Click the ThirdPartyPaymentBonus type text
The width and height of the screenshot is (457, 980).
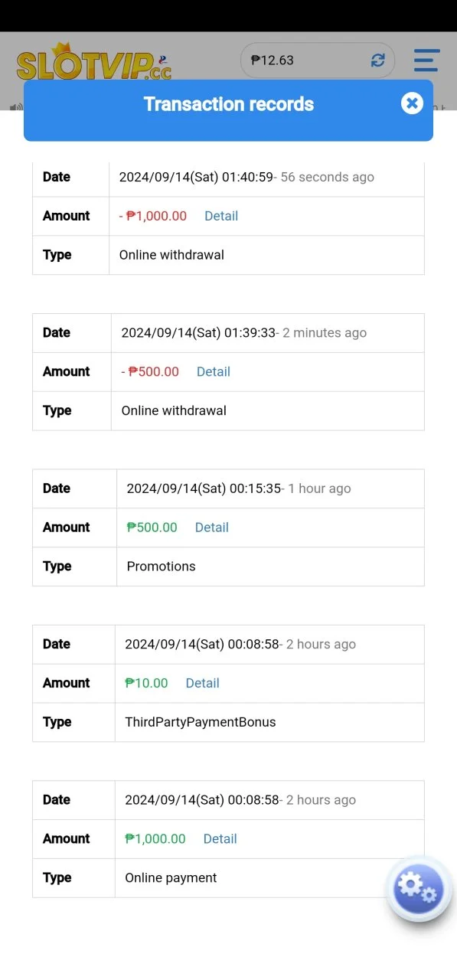click(201, 722)
